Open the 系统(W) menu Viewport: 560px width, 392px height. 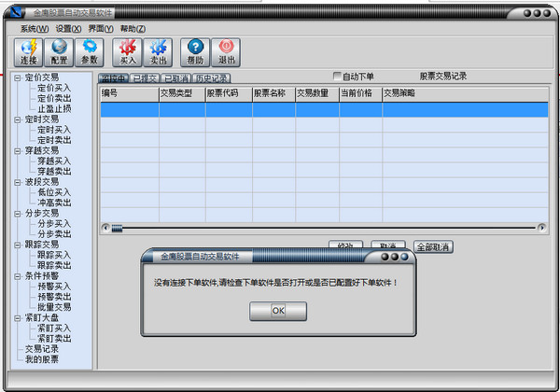click(35, 29)
